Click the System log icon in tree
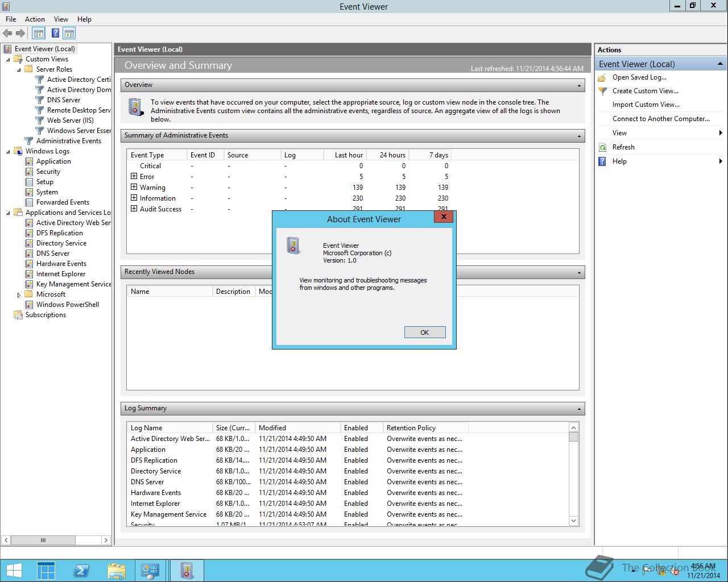 point(29,192)
